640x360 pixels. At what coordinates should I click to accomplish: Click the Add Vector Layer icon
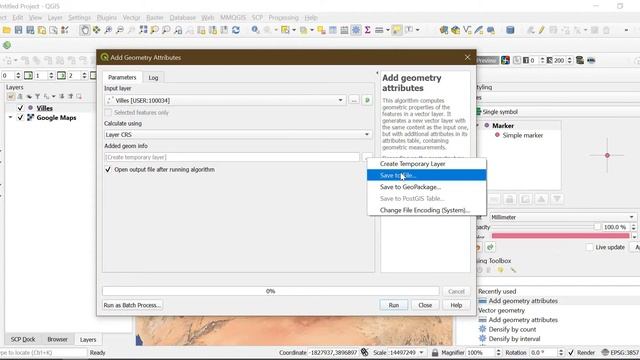pos(467,30)
